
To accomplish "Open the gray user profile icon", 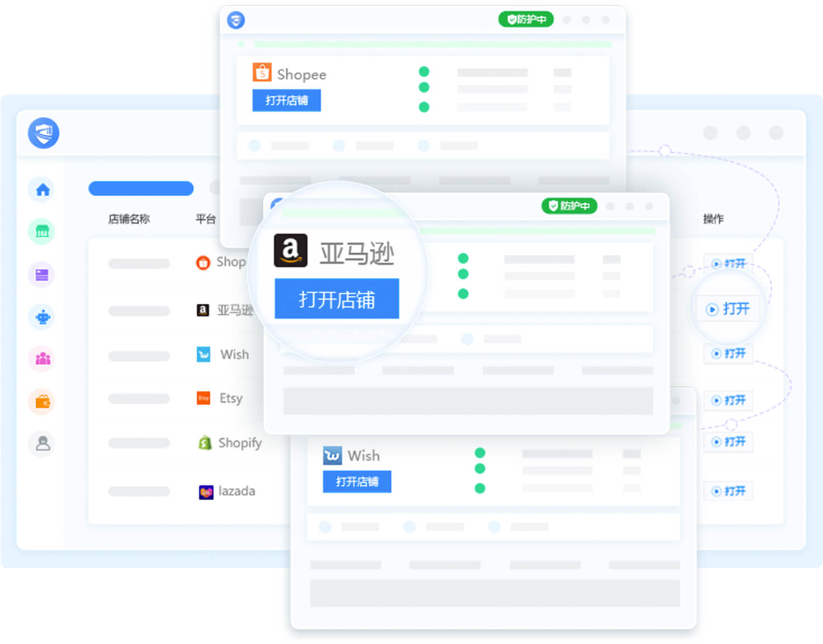I will (42, 444).
